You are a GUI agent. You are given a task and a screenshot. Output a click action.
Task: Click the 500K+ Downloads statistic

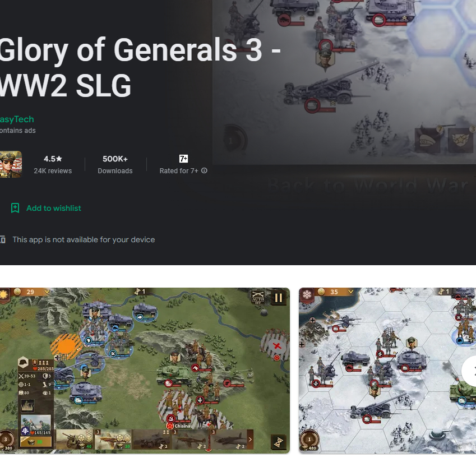pyautogui.click(x=115, y=164)
